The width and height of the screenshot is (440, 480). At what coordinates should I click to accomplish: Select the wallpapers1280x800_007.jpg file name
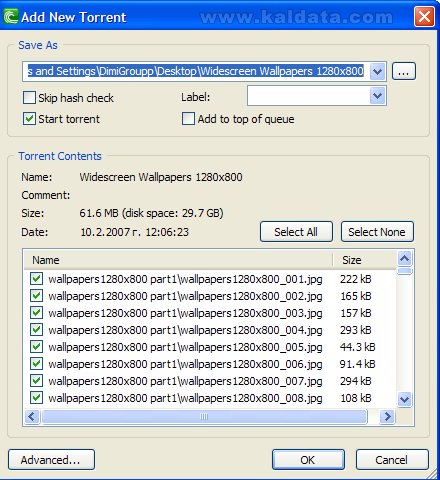tap(185, 381)
